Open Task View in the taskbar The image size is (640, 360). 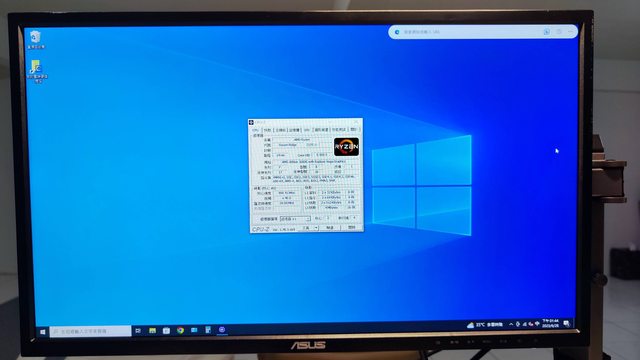click(138, 331)
